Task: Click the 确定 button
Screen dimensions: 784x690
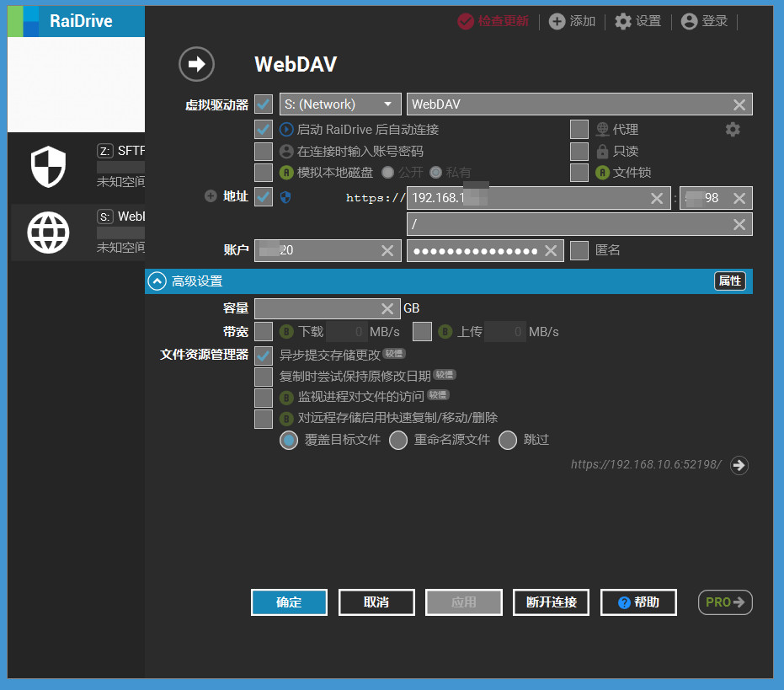Action: pos(289,602)
